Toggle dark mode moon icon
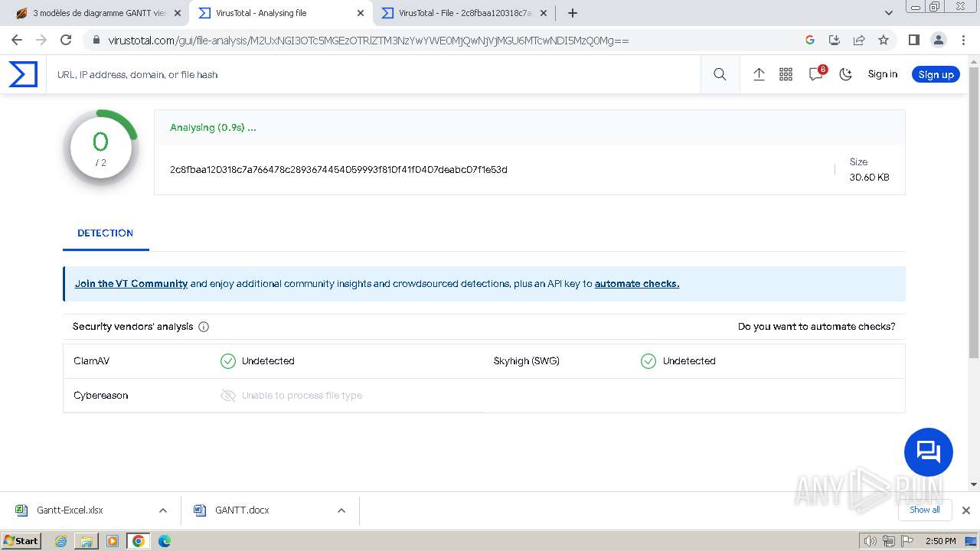 pos(846,74)
